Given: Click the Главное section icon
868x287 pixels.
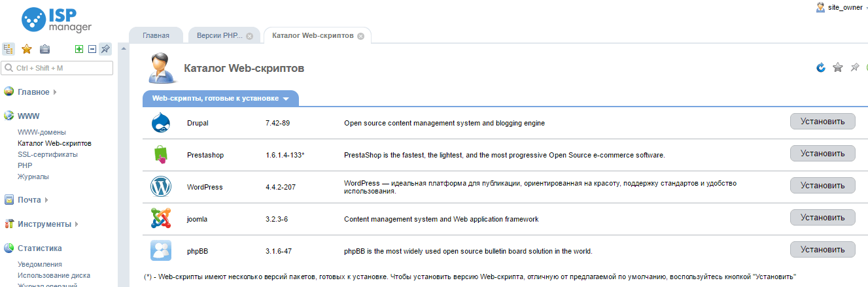Looking at the screenshot, I should tap(9, 92).
